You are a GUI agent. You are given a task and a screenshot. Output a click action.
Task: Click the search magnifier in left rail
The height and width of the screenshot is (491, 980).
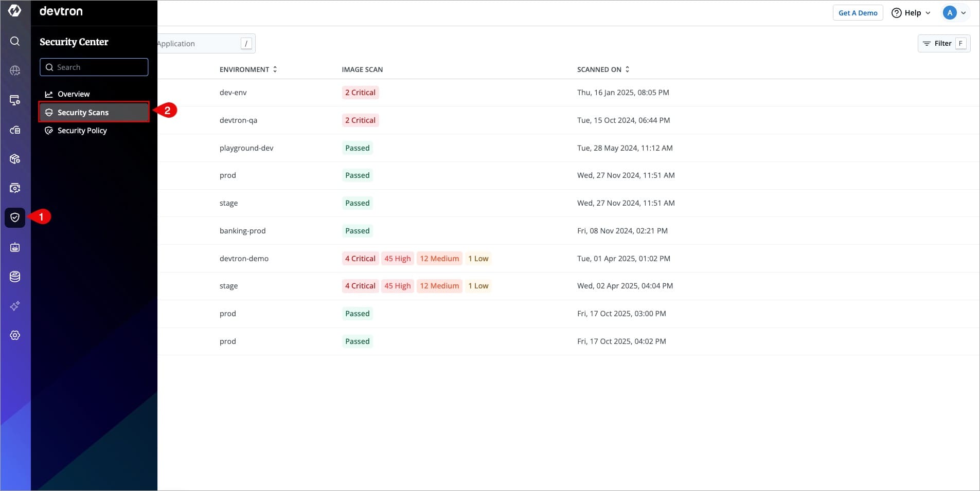(x=15, y=41)
